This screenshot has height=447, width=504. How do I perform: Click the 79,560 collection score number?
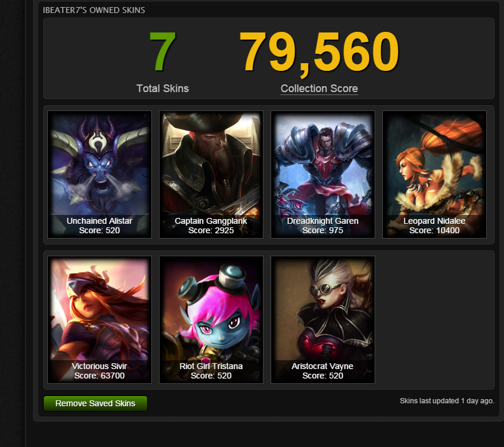319,53
